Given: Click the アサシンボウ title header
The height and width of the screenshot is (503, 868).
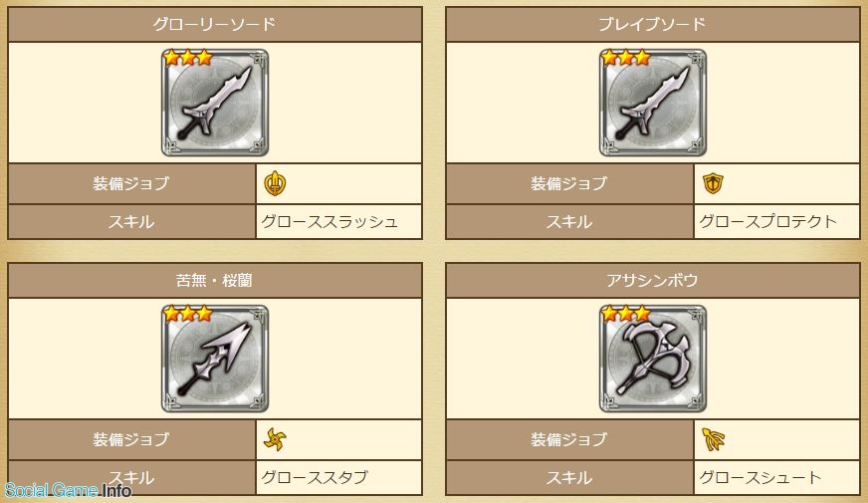Looking at the screenshot, I should [653, 280].
